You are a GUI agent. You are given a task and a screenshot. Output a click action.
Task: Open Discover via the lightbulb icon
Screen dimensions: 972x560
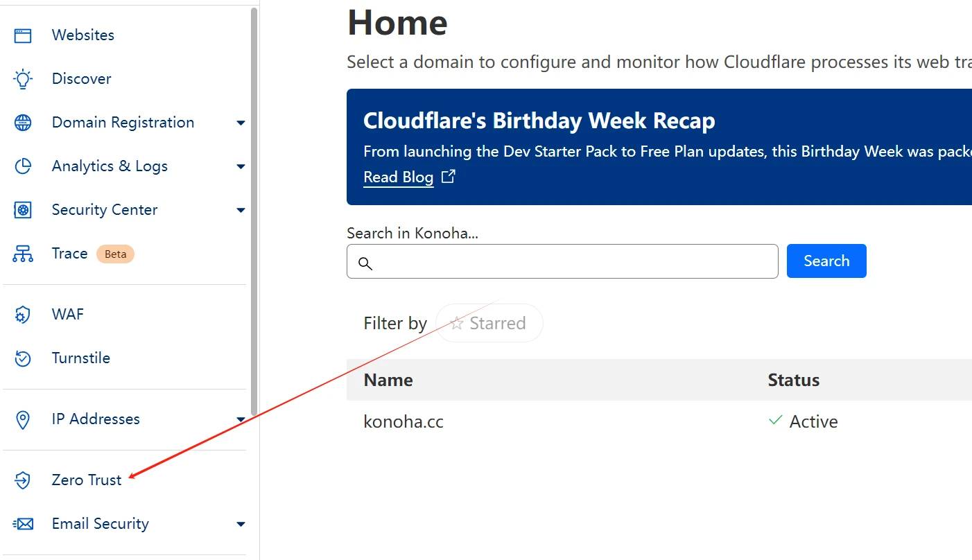tap(23, 79)
